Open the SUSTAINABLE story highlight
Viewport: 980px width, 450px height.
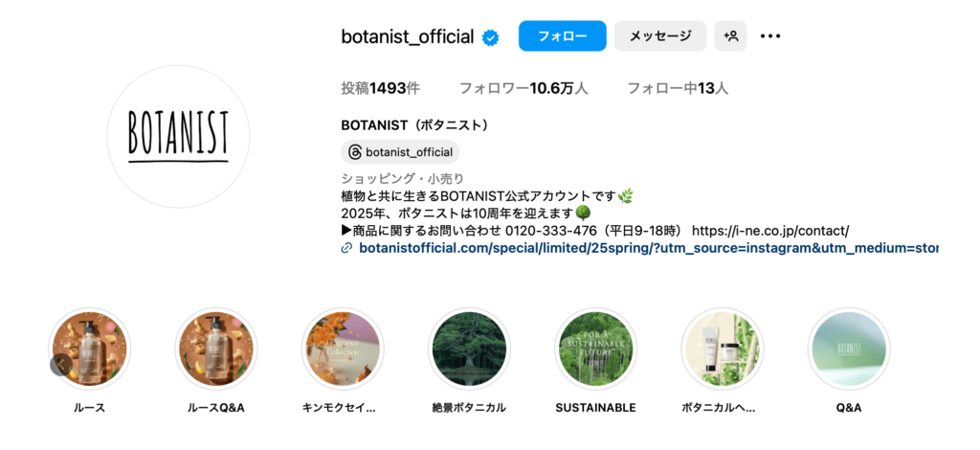point(595,349)
